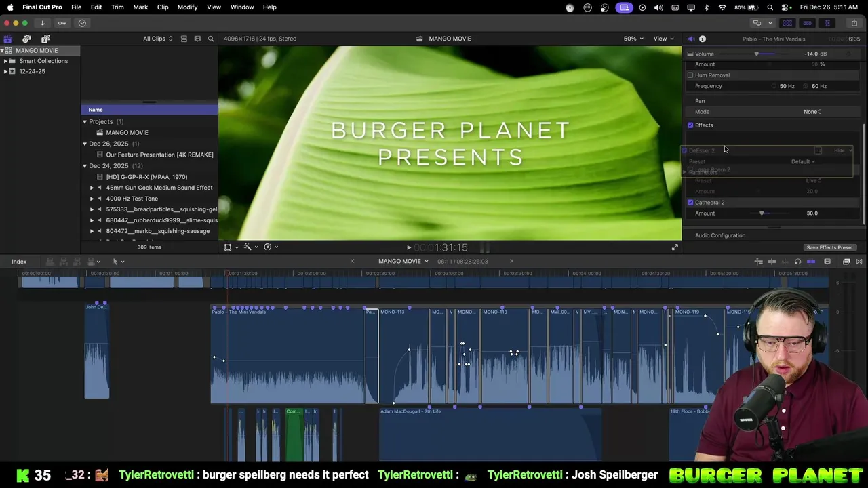Toggle clip appearance filmstrip/list icon
This screenshot has width=868, height=488.
click(184, 39)
